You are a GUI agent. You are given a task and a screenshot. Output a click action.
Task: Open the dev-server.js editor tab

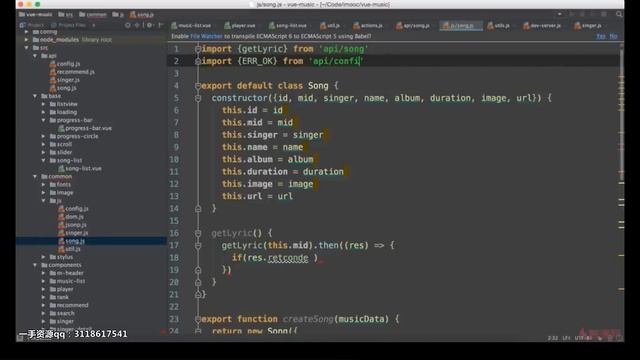click(542, 25)
